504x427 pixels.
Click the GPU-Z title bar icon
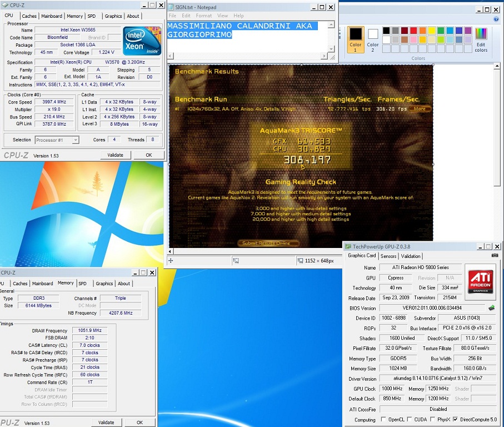click(348, 247)
